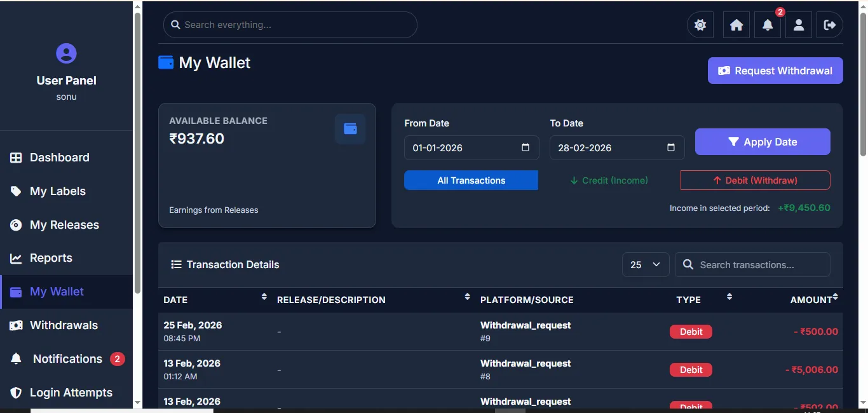Screen dimensions: 868x413
Task: Click the sidebar scroll down arrow
Action: [x=137, y=403]
